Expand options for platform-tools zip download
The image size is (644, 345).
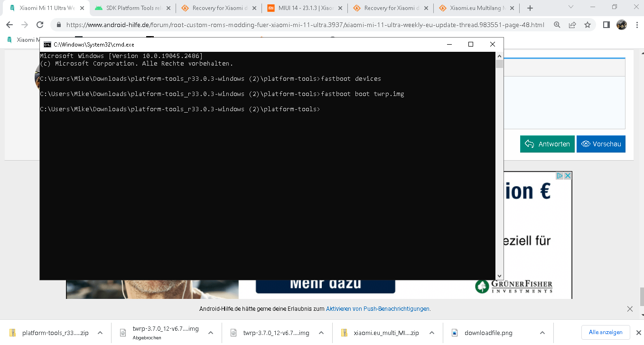[100, 333]
